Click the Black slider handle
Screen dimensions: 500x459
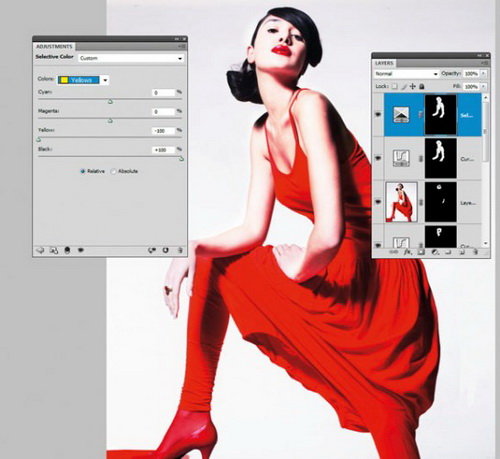181,159
